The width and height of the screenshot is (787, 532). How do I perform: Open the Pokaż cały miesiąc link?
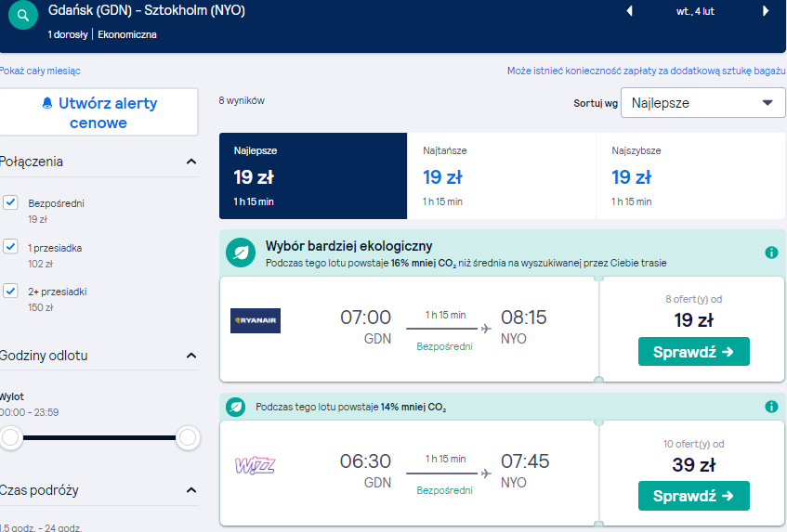(40, 71)
